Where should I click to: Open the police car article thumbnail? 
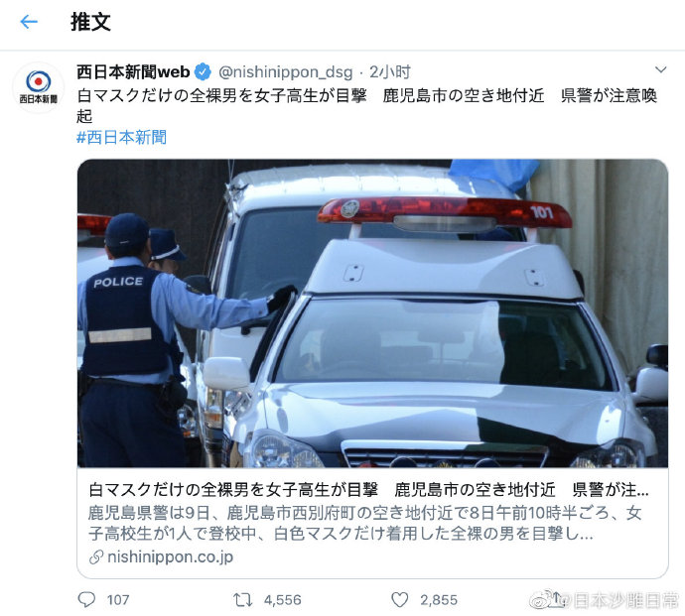(x=372, y=313)
